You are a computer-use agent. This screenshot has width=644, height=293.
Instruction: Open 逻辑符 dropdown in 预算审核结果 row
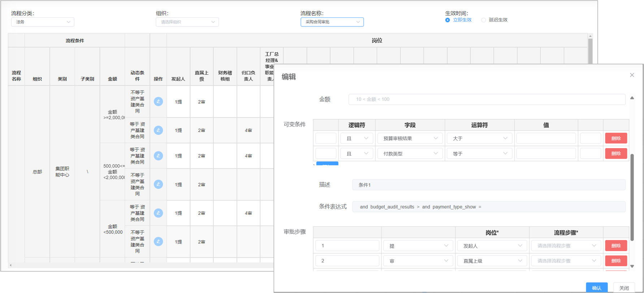coord(356,138)
